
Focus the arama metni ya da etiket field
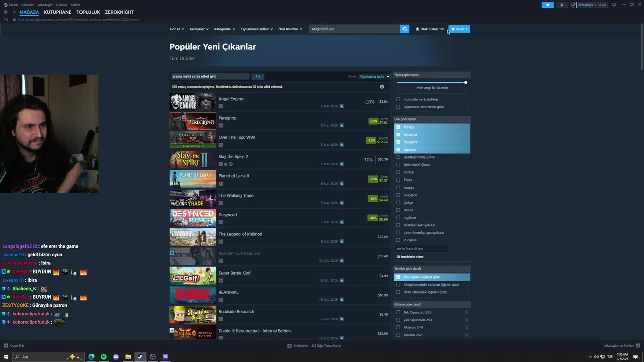coord(210,77)
